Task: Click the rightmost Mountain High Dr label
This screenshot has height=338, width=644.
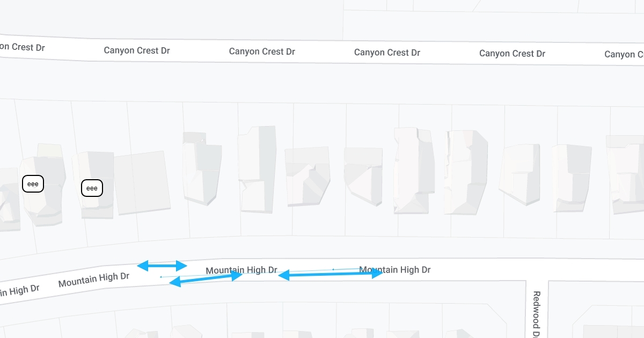Action: point(394,270)
